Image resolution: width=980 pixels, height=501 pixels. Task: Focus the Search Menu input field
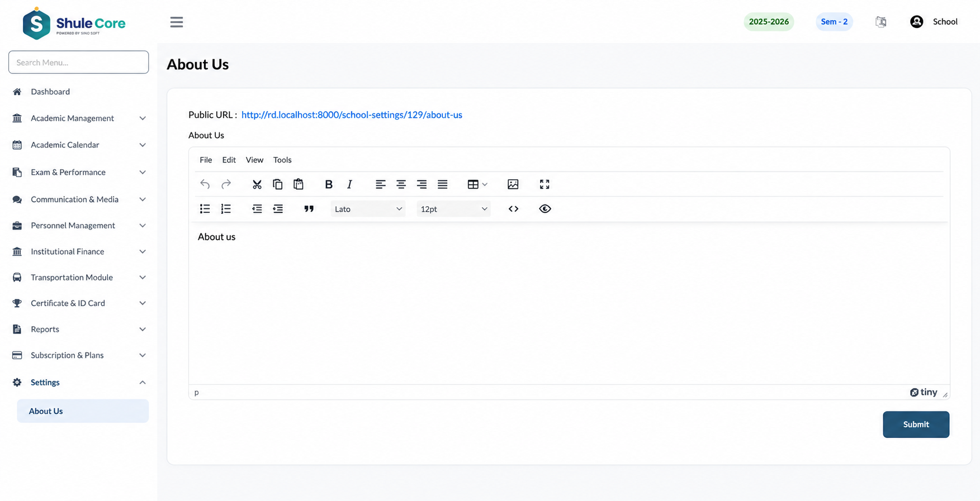click(78, 62)
